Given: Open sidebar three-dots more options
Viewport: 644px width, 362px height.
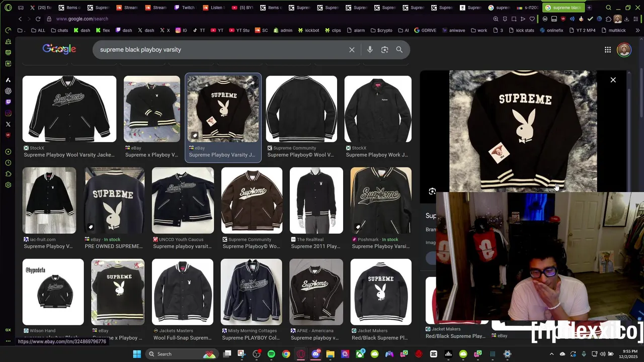Looking at the screenshot, I should [x=8, y=341].
